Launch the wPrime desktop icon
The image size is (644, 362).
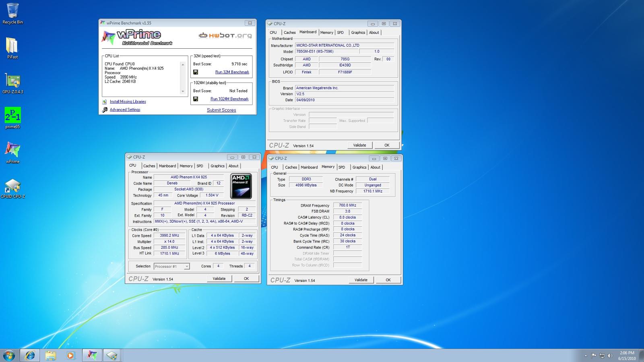(x=12, y=153)
